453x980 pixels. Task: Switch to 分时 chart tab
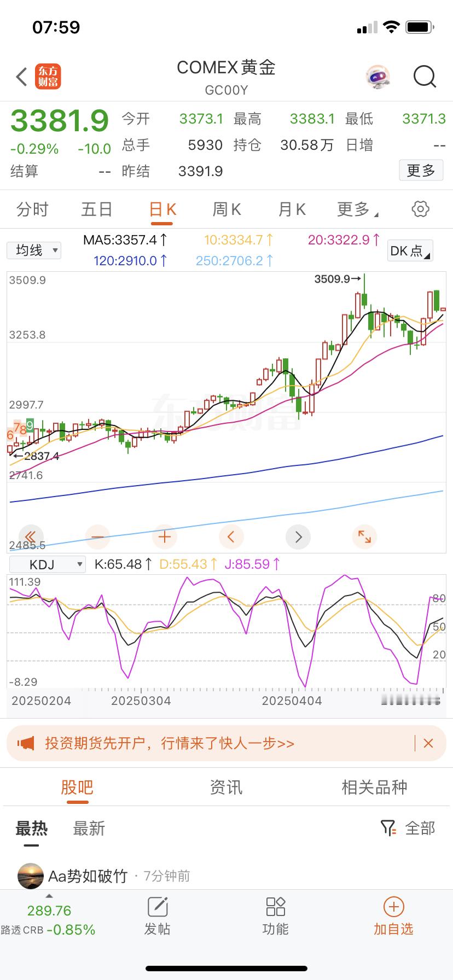point(32,209)
